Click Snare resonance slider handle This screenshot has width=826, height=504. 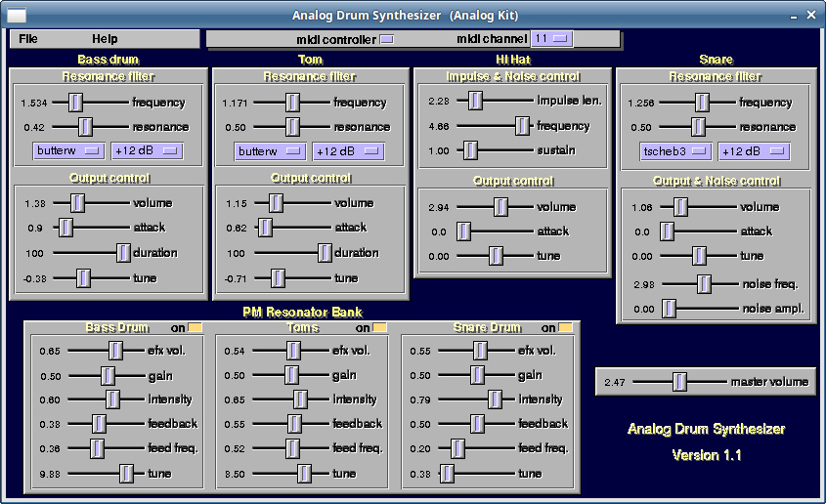698,127
